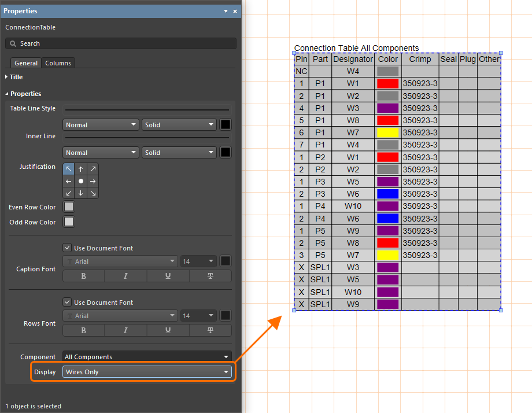This screenshot has height=413, width=532.
Task: Toggle bold for Caption Font
Action: 84,276
